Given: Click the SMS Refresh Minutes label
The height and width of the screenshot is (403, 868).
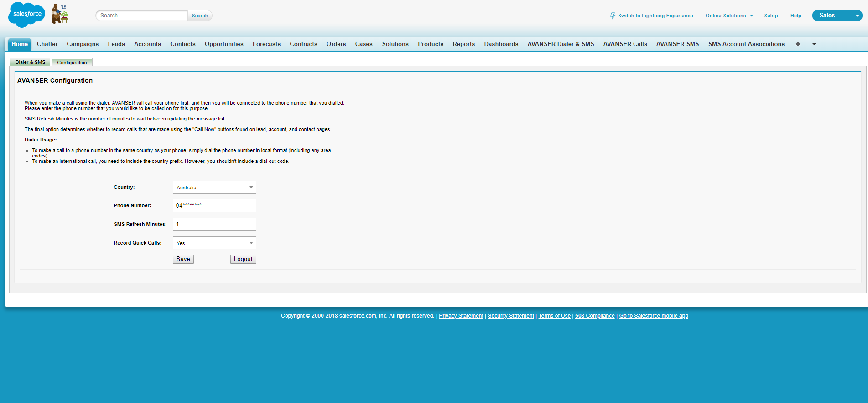Looking at the screenshot, I should click(140, 225).
